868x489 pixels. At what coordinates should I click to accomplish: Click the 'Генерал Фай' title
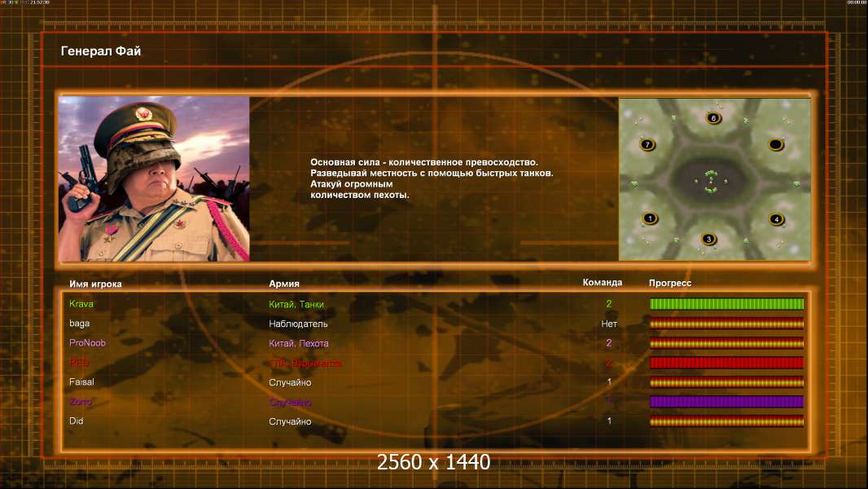[101, 51]
